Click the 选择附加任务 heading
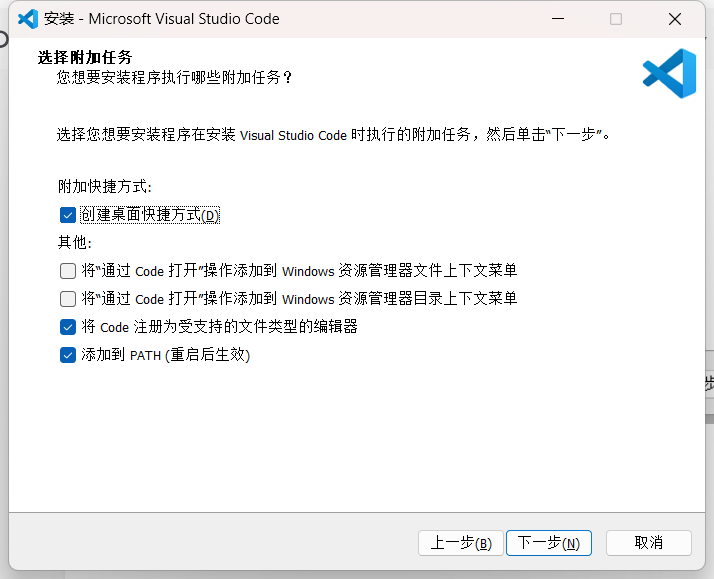The height and width of the screenshot is (579, 714). (x=85, y=57)
